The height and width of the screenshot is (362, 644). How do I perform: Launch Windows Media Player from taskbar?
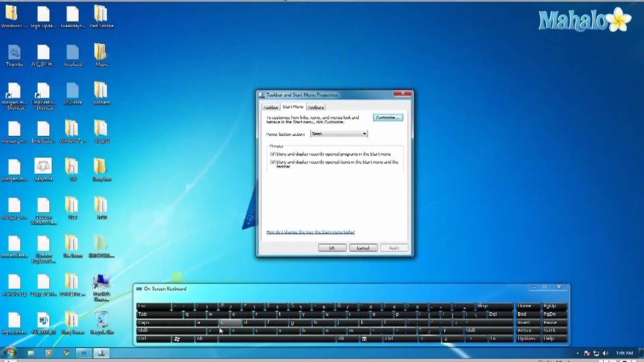49,353
